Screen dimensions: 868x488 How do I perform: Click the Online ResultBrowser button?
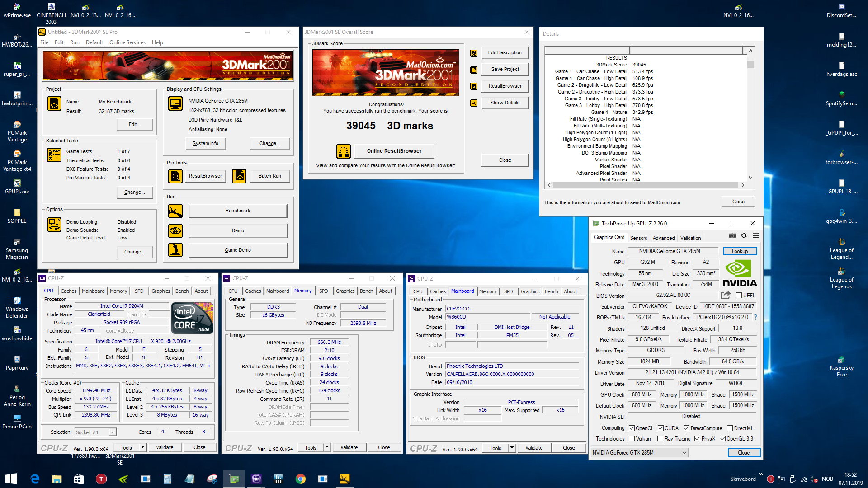(394, 151)
